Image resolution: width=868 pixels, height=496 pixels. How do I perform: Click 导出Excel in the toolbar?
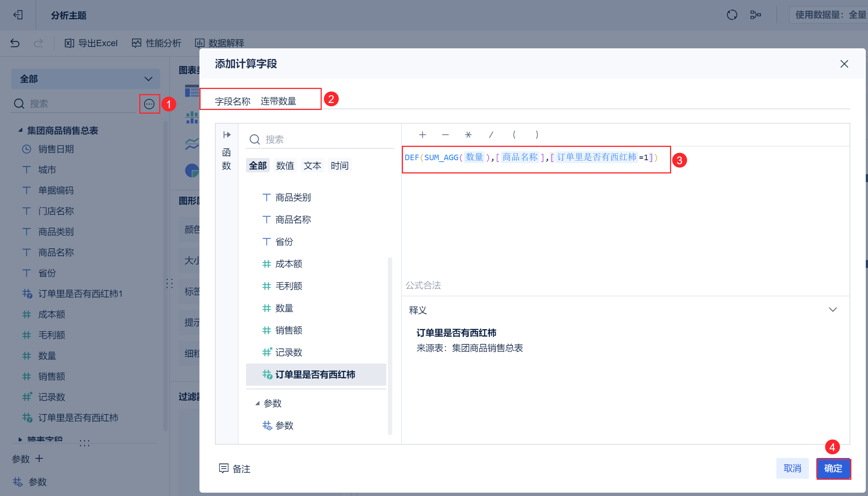[x=91, y=43]
